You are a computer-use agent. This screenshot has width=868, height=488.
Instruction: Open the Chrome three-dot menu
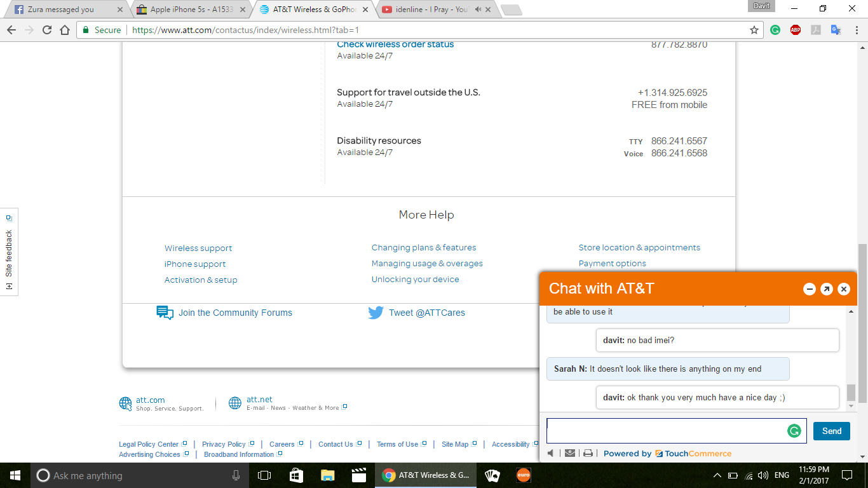click(x=857, y=30)
